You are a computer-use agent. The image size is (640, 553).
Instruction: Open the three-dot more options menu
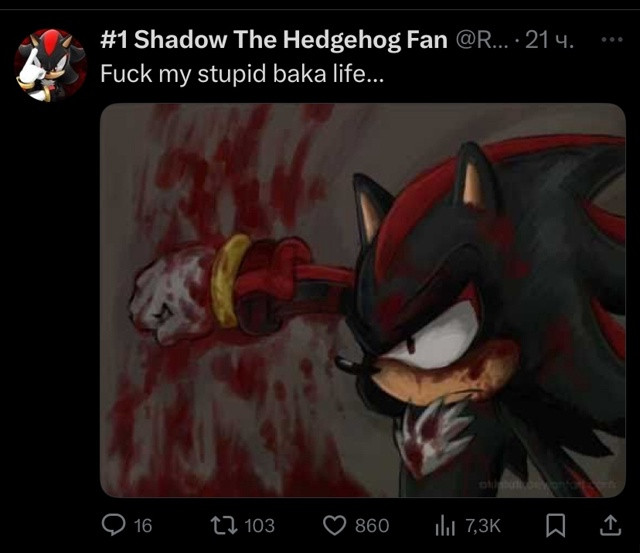click(612, 40)
